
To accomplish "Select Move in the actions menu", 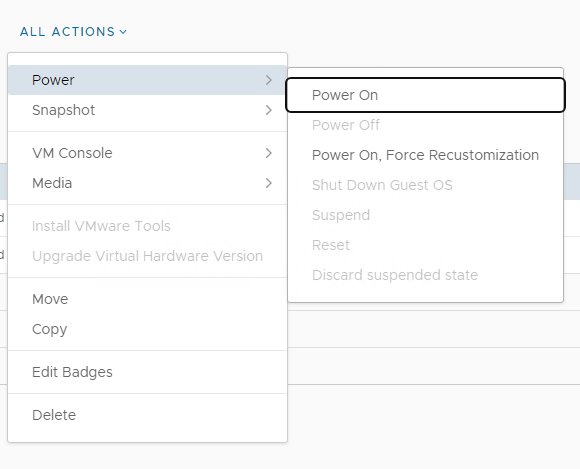I will pos(147,299).
